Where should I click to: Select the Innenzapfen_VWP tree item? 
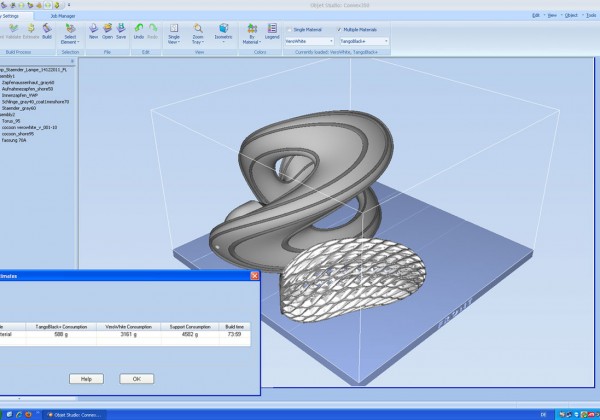pyautogui.click(x=20, y=95)
